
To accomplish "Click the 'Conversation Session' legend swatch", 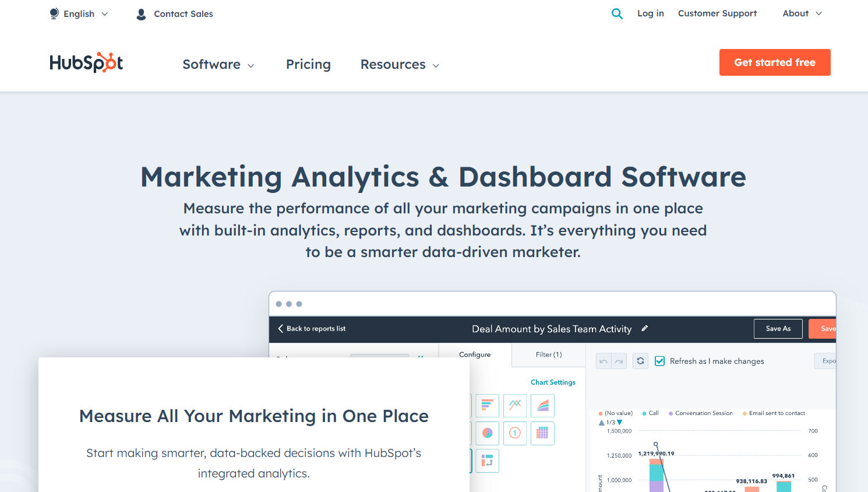I will pyautogui.click(x=671, y=413).
